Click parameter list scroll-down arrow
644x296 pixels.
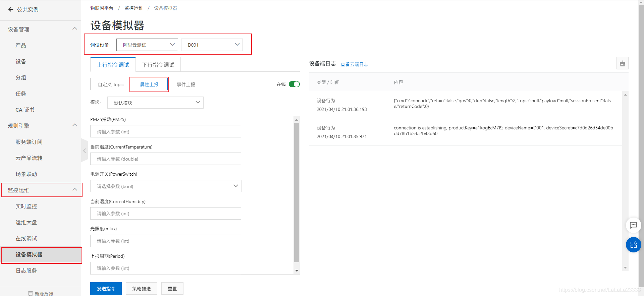[x=297, y=271]
